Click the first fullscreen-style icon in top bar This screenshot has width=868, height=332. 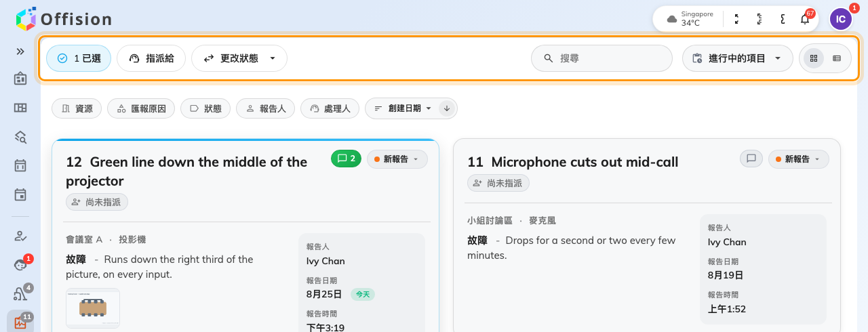737,19
